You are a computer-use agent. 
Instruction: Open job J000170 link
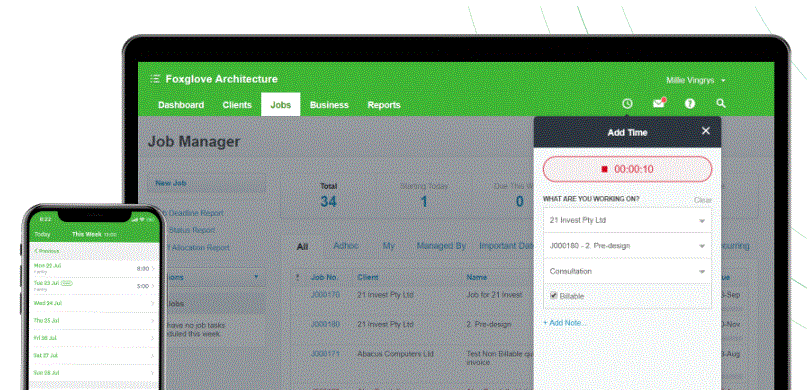tap(325, 295)
